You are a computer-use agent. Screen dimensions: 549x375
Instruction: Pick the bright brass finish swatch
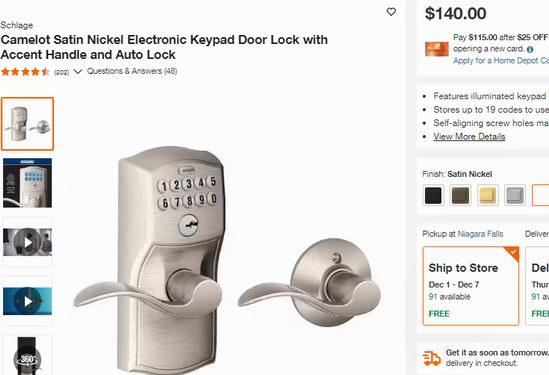pyautogui.click(x=488, y=195)
